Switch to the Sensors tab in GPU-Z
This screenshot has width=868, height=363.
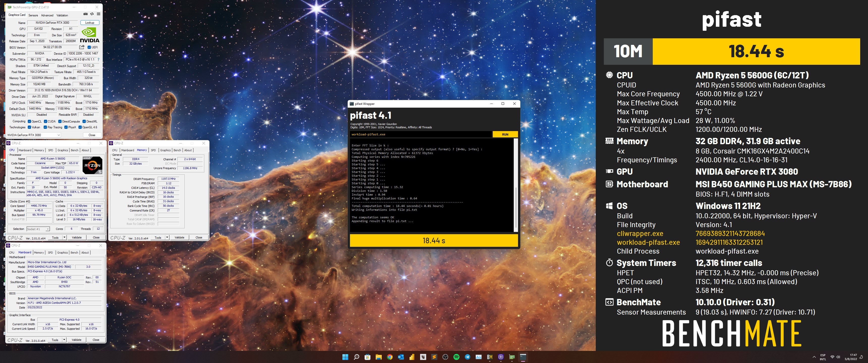[x=33, y=15]
